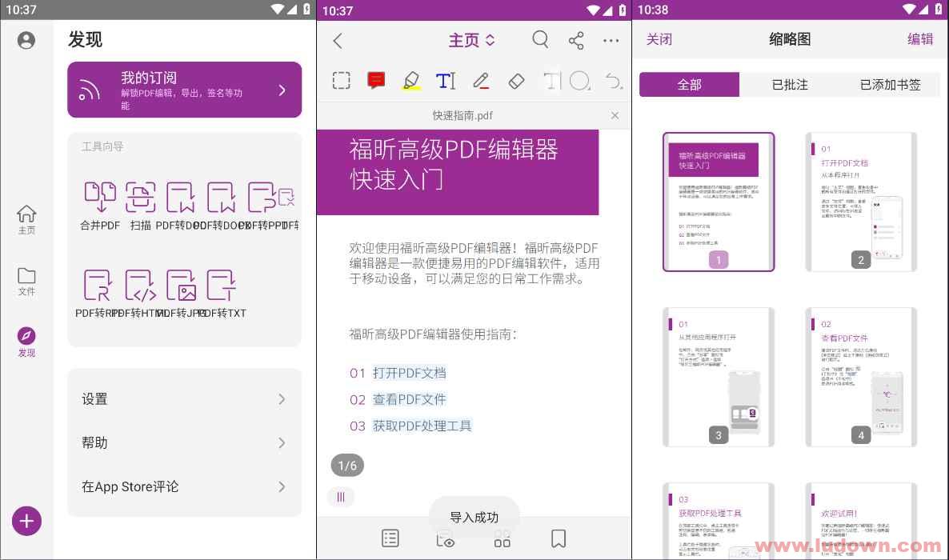Follow the 获取PDF处理工具 link

[422, 426]
